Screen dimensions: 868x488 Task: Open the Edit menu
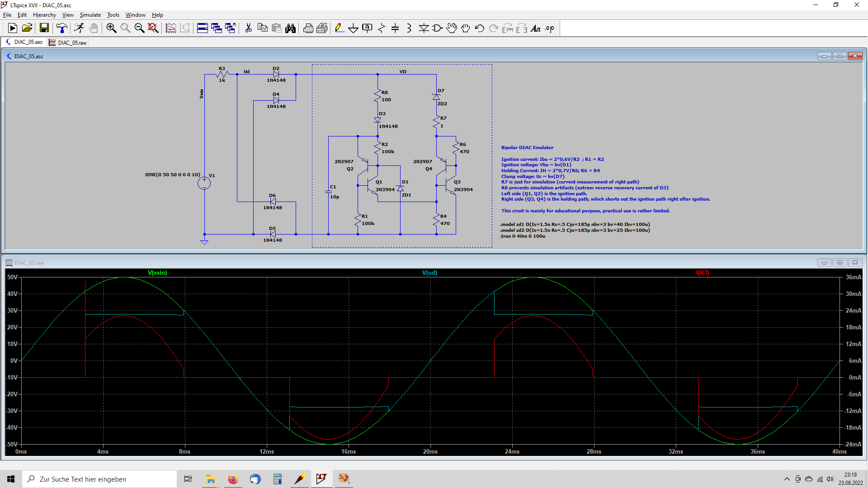pyautogui.click(x=22, y=15)
